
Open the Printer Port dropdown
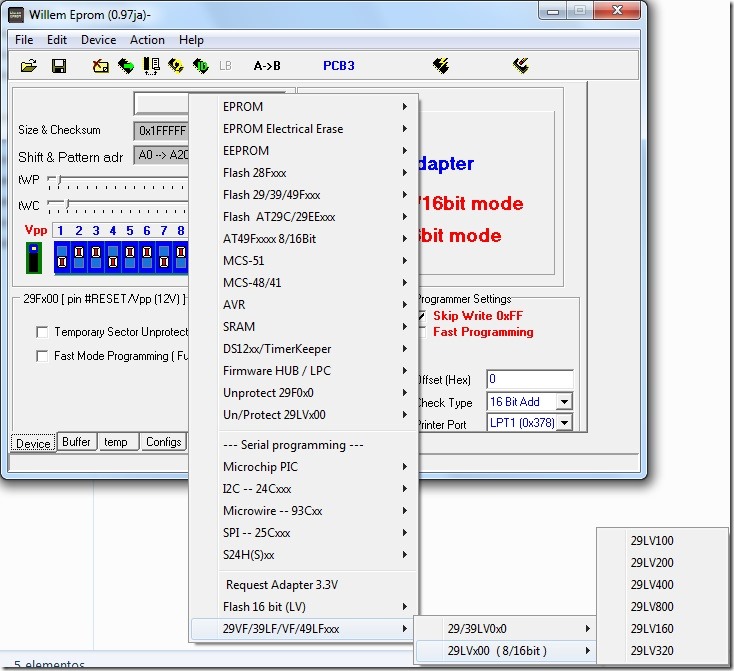point(564,423)
